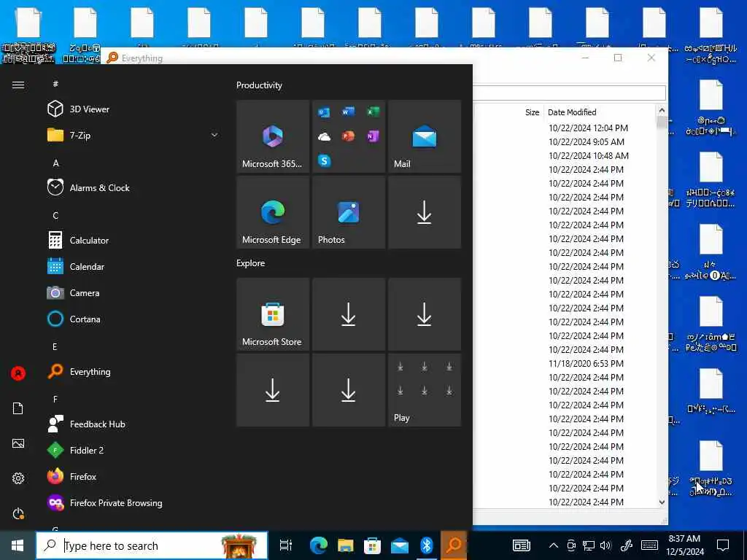Open Settings gear in Start sidebar

pyautogui.click(x=18, y=478)
